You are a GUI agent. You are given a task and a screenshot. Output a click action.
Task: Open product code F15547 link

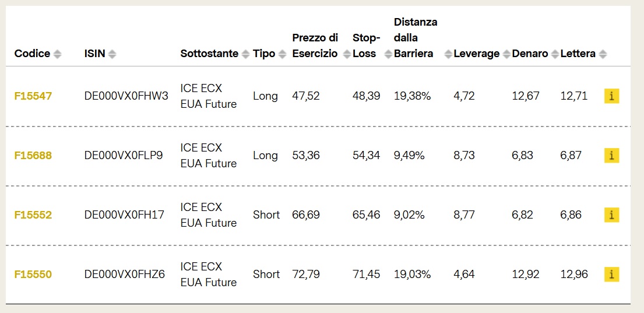coord(33,96)
